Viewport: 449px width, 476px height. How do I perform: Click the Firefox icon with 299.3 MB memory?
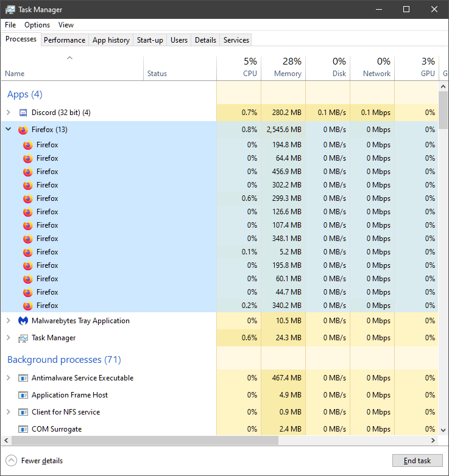(x=28, y=198)
